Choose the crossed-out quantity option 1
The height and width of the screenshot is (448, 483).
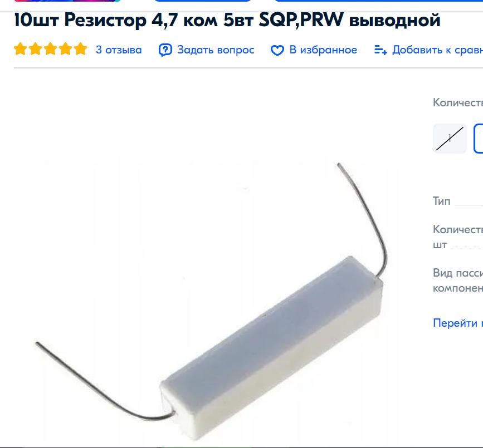click(450, 139)
